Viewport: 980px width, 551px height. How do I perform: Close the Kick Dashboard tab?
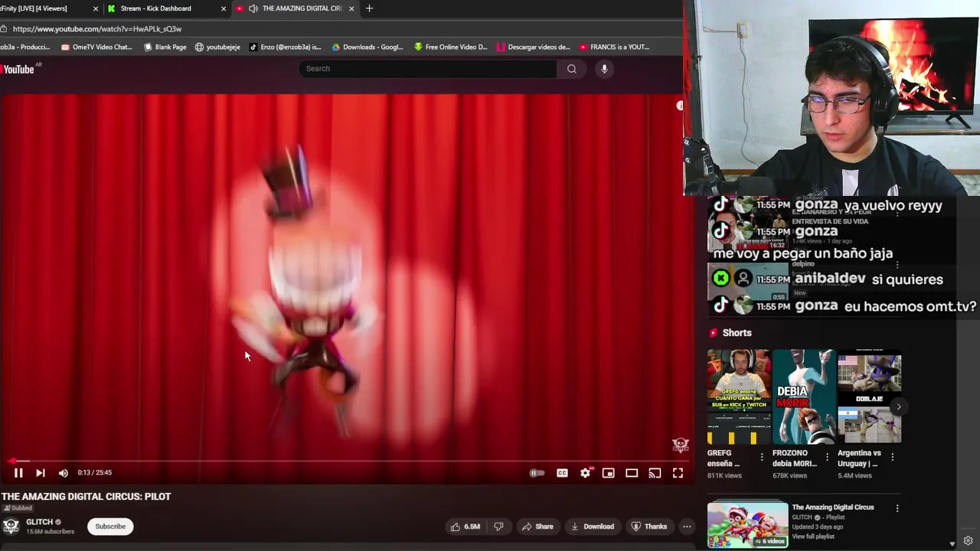[224, 8]
